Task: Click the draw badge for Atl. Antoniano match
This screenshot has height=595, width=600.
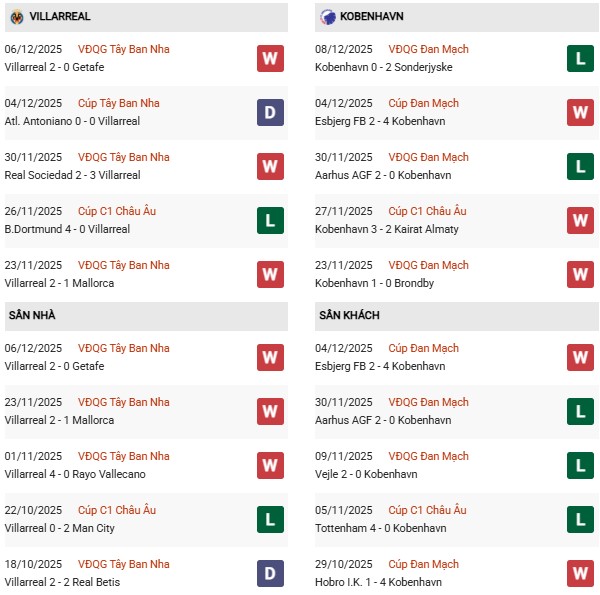Action: [x=270, y=112]
